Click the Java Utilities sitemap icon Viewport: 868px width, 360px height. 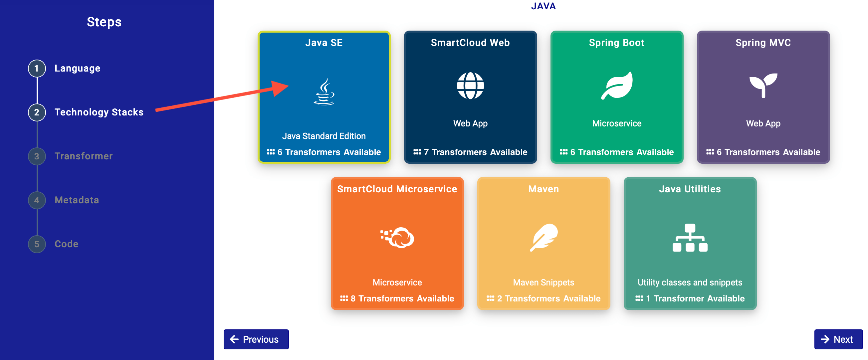coord(690,238)
